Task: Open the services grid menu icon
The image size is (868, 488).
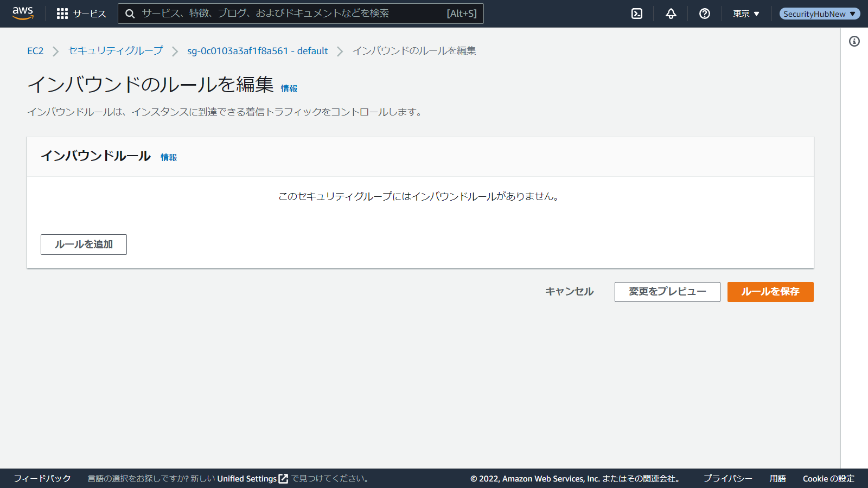Action: (x=62, y=14)
